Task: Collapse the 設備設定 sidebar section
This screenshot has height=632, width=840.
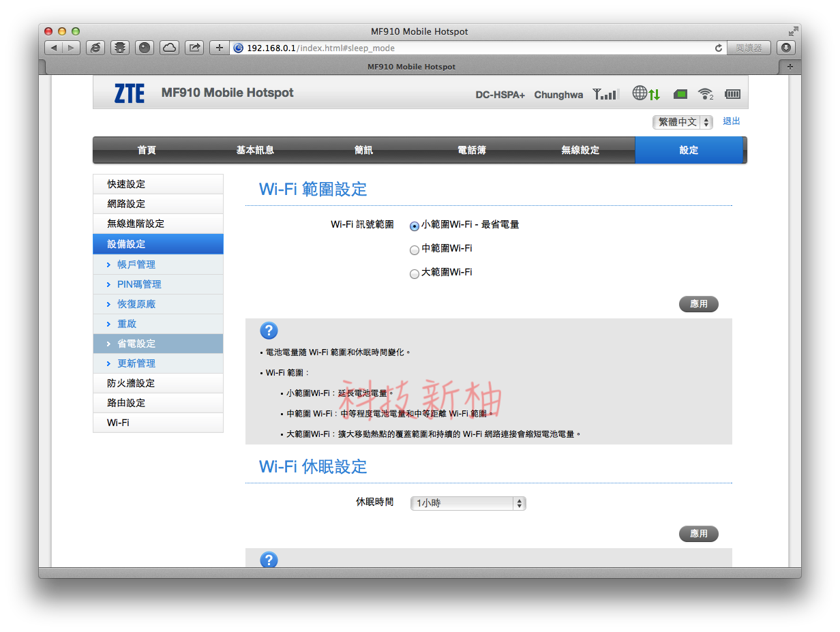Action: pos(158,244)
